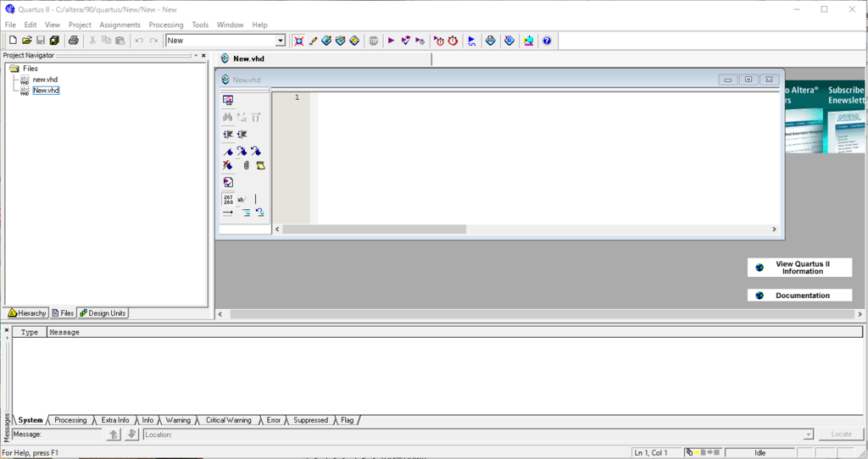Click the Documentation button
Viewport: 868px width, 459px height.
point(799,296)
